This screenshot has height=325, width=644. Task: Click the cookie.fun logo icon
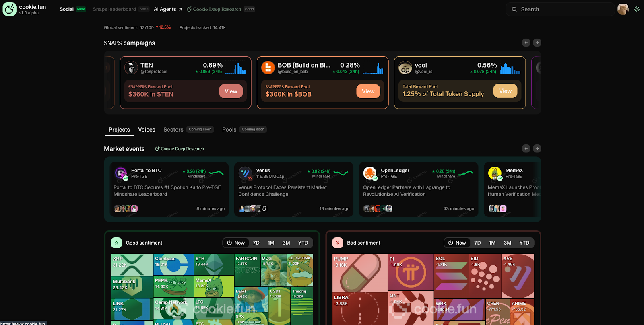pos(10,9)
